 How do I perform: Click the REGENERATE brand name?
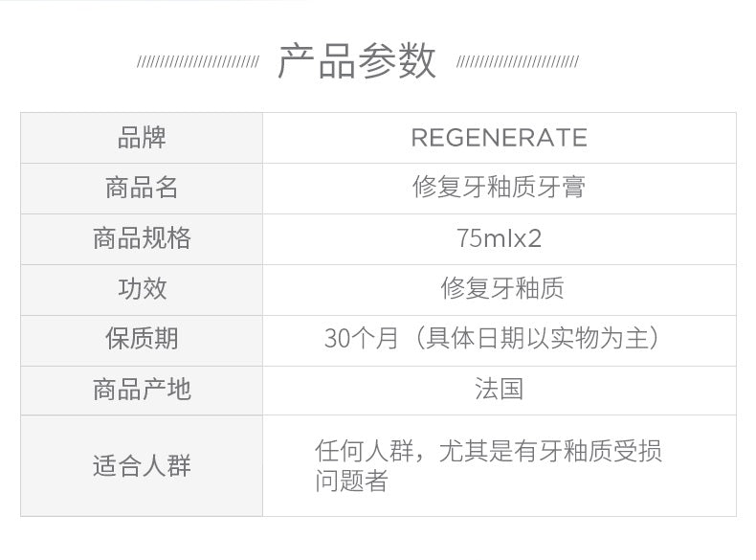(499, 138)
